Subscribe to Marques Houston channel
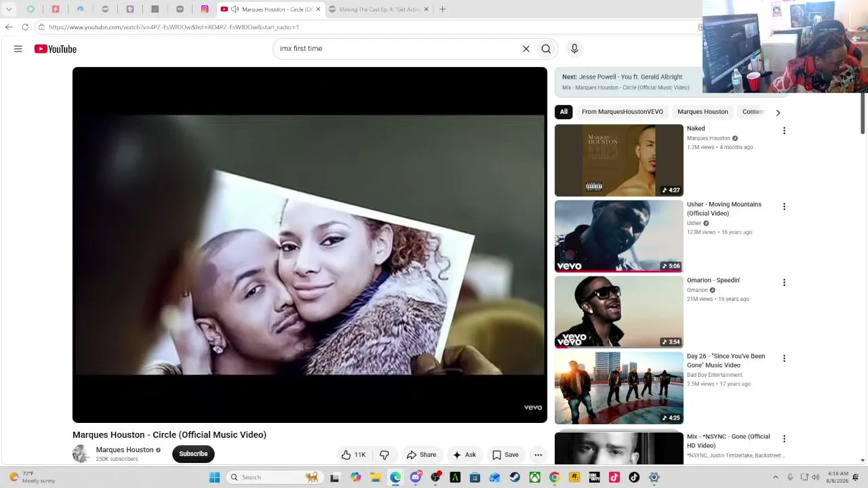 [193, 454]
